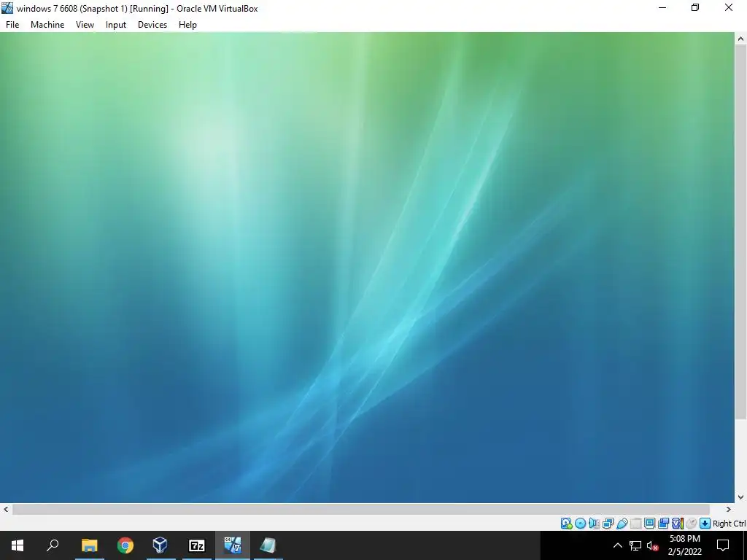The image size is (747, 560).
Task: Restore down the VirtualBox VM window
Action: (x=695, y=7)
